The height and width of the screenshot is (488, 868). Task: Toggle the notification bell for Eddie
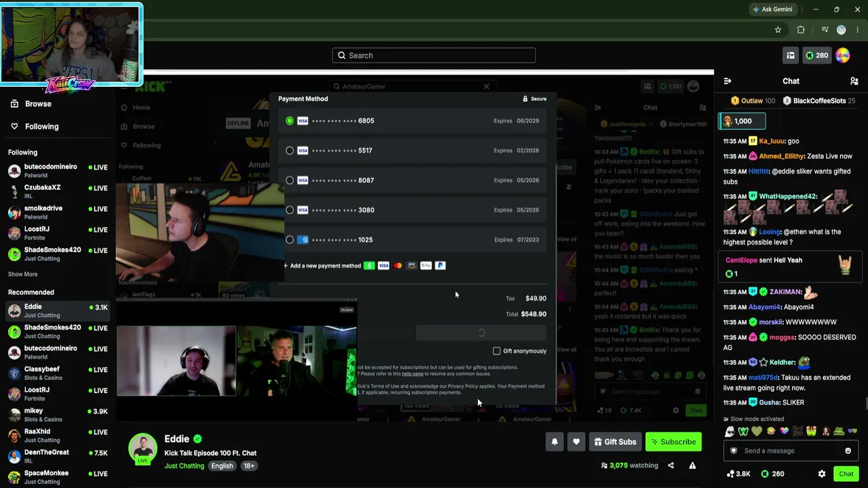click(x=555, y=442)
